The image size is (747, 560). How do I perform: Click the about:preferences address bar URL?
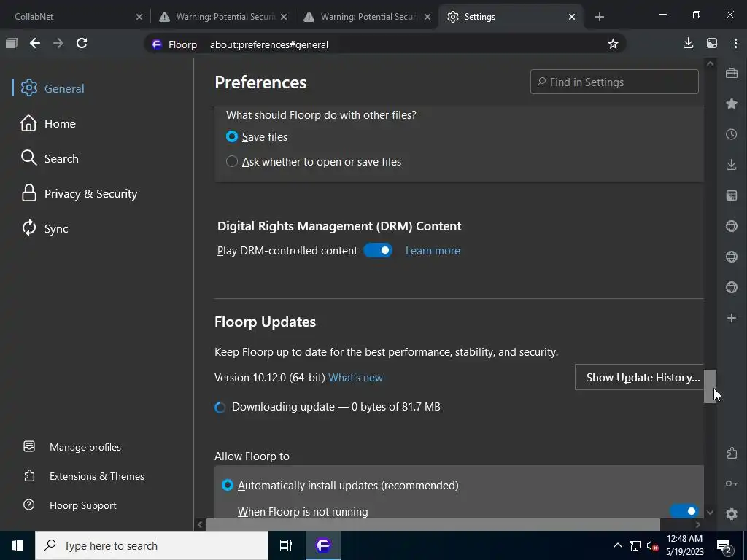(x=268, y=44)
